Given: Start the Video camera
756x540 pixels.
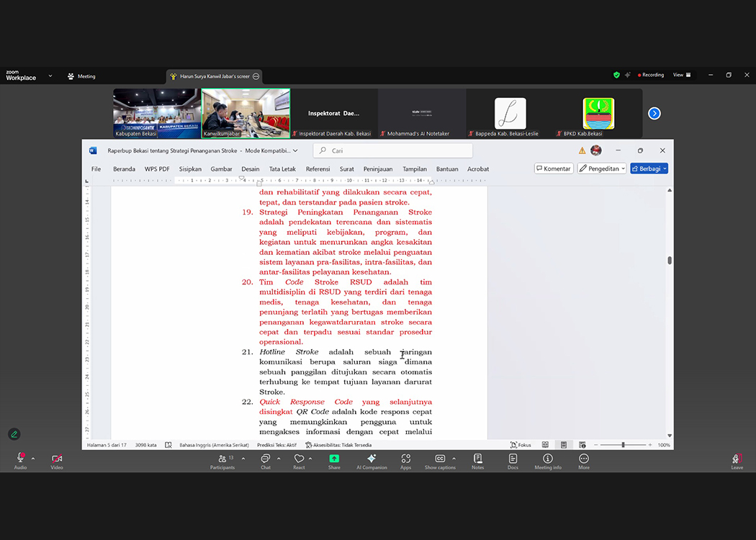Looking at the screenshot, I should [57, 459].
